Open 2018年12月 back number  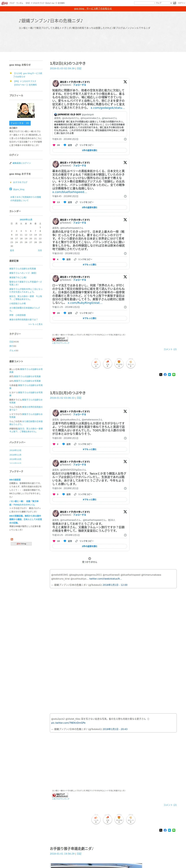15,450
